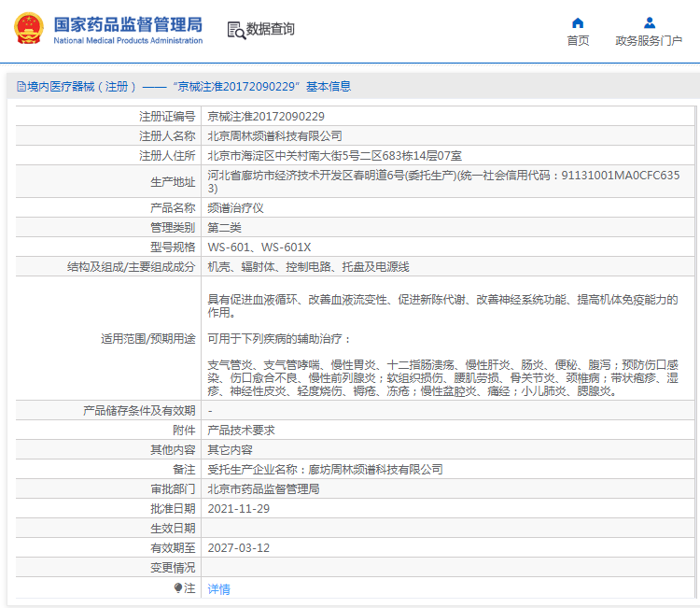Viewport: 700px width, 608px height.
Task: Click National Medical Products Administration text
Action: tap(128, 41)
